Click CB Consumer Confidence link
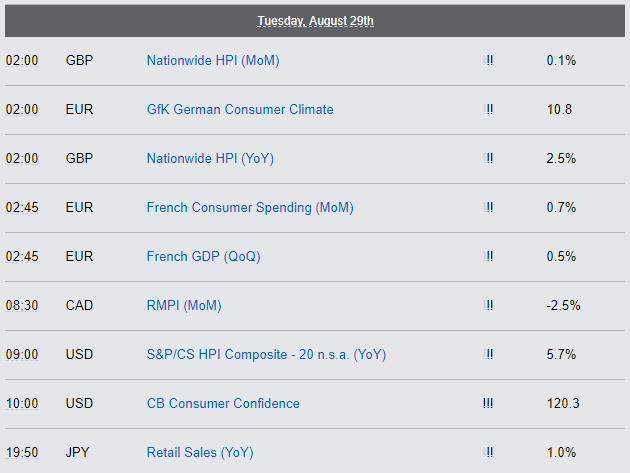This screenshot has height=473, width=630. 223,403
